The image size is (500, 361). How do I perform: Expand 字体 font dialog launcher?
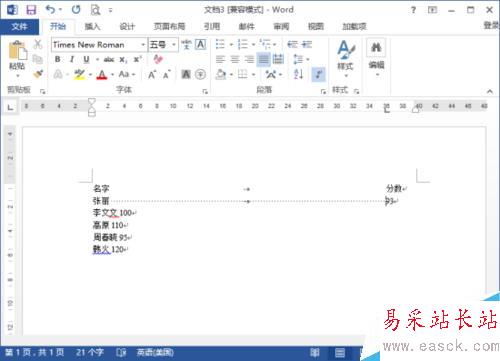pos(205,91)
